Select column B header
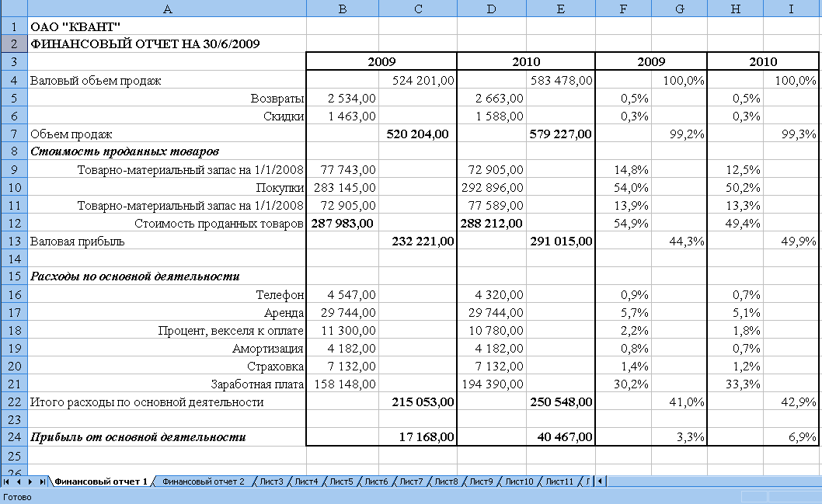Screen dimensions: 822x504 pos(343,9)
